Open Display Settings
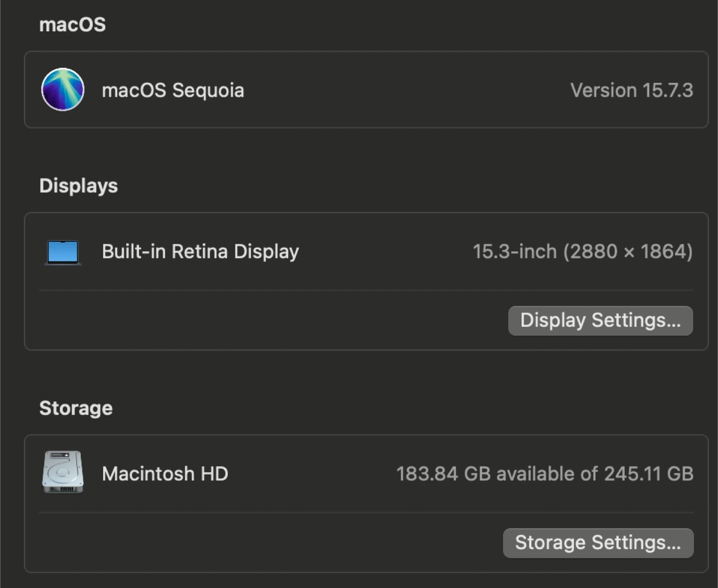The width and height of the screenshot is (718, 588). [x=600, y=321]
